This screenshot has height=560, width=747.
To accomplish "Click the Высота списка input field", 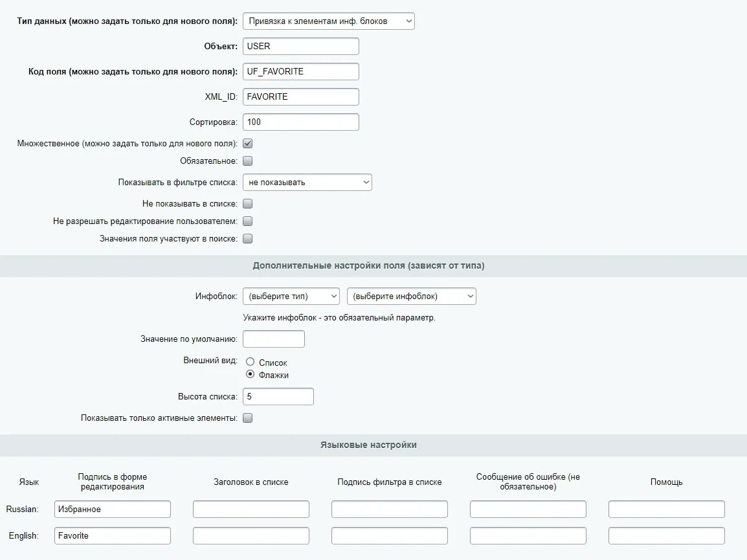I will 278,396.
